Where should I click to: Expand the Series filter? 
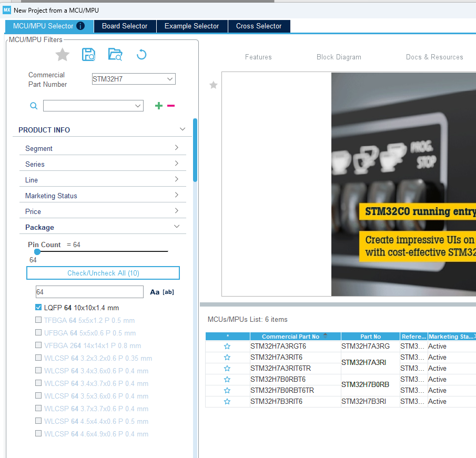click(x=176, y=164)
